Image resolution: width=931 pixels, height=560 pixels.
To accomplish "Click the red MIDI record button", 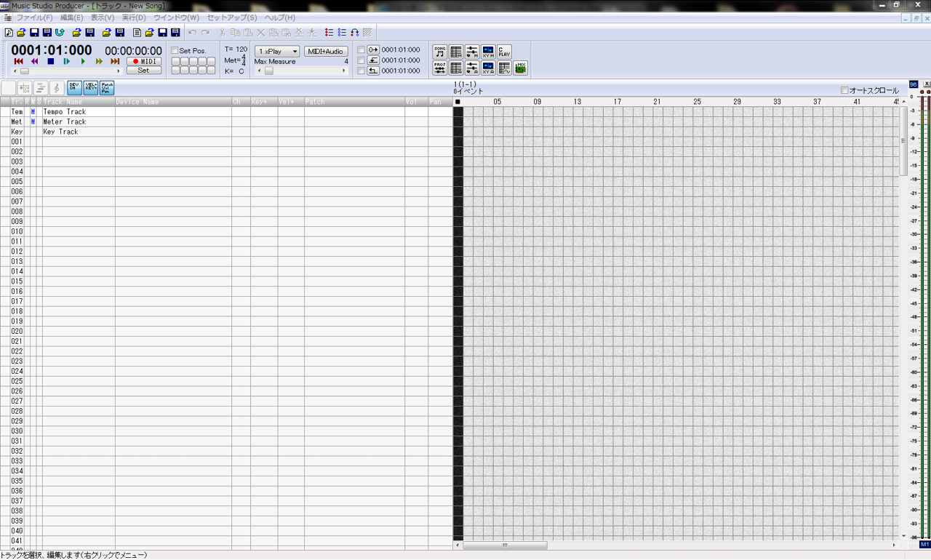I will (143, 62).
